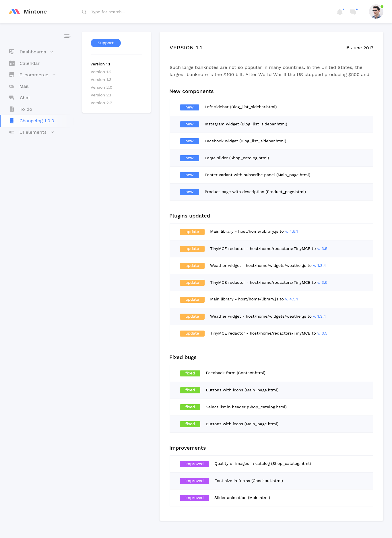
Task: Open the messages chat bubble icon in header
Action: click(353, 12)
